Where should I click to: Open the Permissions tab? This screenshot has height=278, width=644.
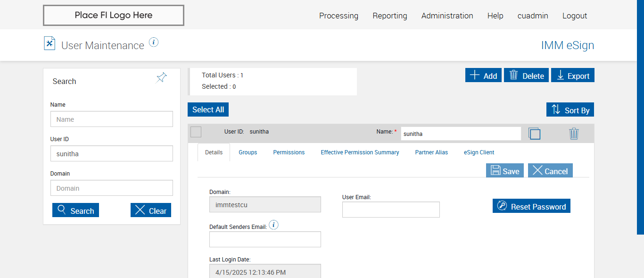point(289,152)
